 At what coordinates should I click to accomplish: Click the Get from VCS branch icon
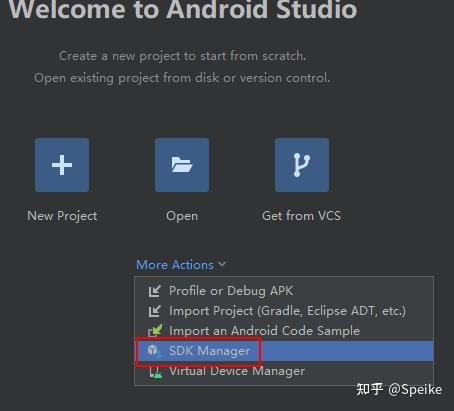click(302, 165)
